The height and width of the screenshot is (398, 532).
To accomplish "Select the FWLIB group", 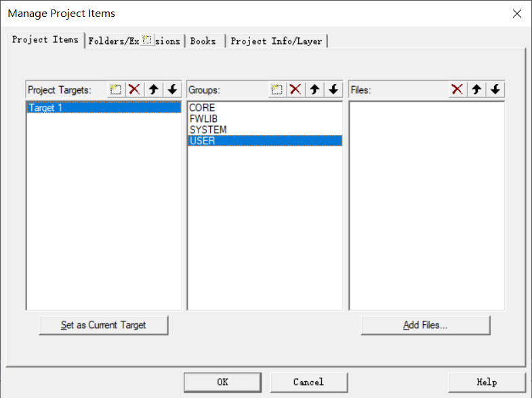I will [264, 119].
